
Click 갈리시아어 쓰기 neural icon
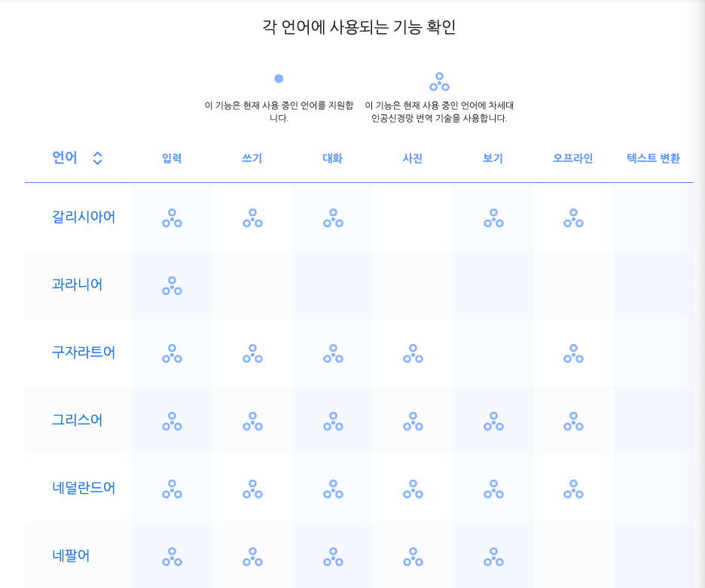(x=252, y=218)
